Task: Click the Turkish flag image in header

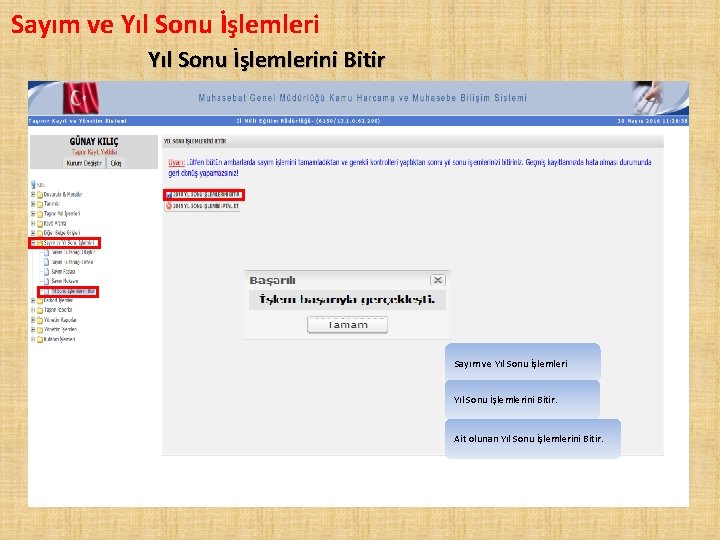Action: 81,98
